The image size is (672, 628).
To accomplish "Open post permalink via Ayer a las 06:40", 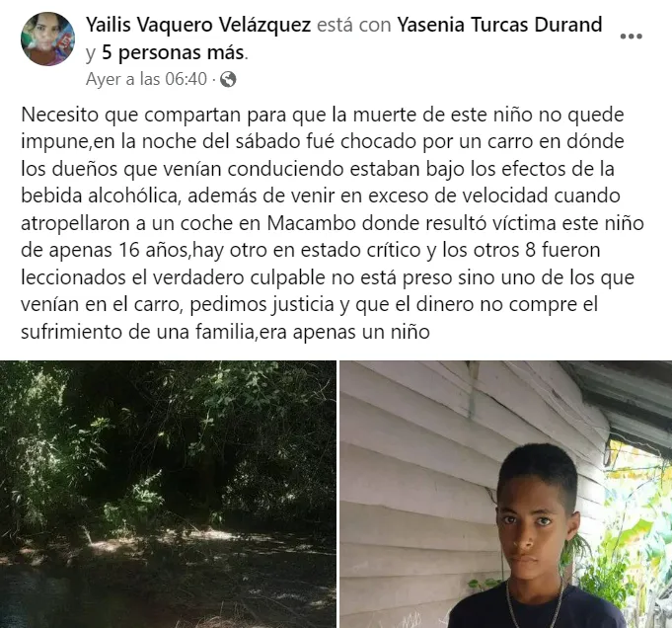I will [x=146, y=79].
